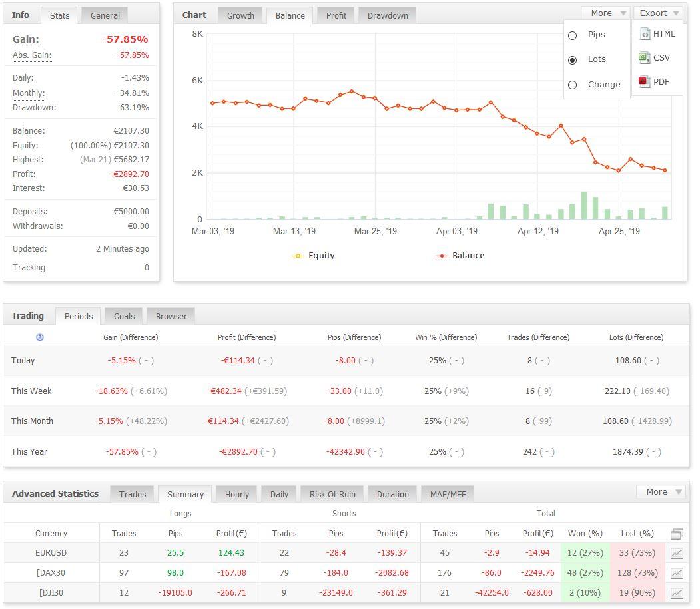Screen dimensions: 700x609
Task: Expand the Advanced Statistics More dropdown
Action: (x=661, y=492)
